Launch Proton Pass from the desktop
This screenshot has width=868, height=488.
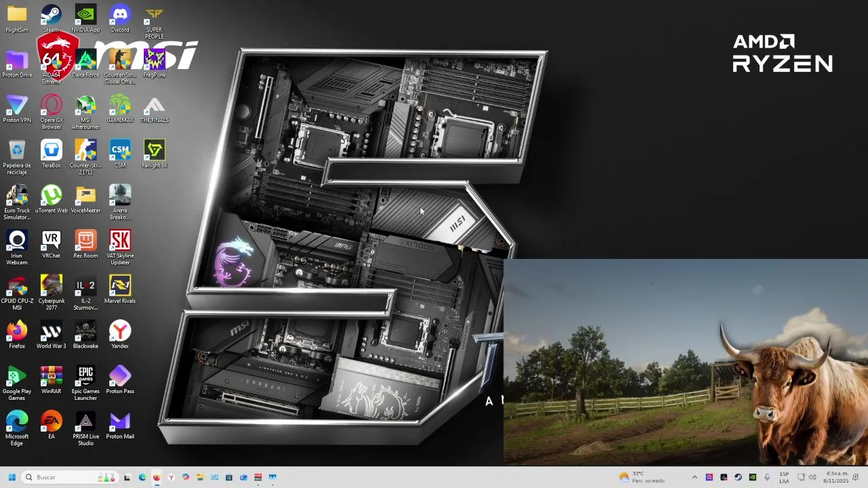pos(120,381)
